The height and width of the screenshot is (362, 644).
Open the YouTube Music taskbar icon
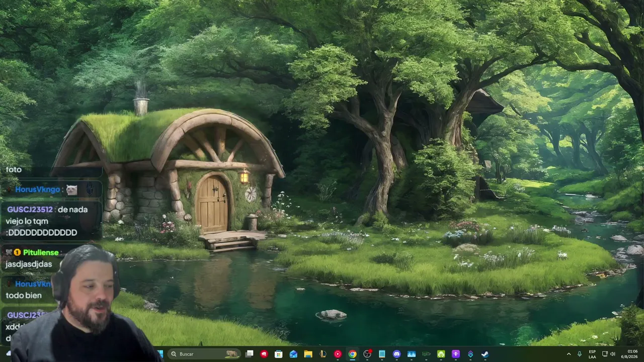point(338,354)
